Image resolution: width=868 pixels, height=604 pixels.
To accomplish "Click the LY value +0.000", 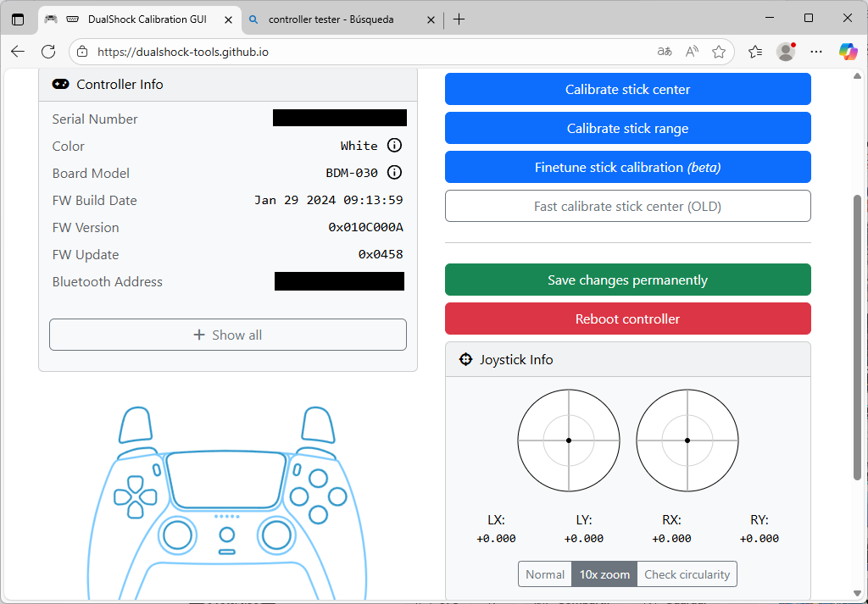I will point(583,538).
